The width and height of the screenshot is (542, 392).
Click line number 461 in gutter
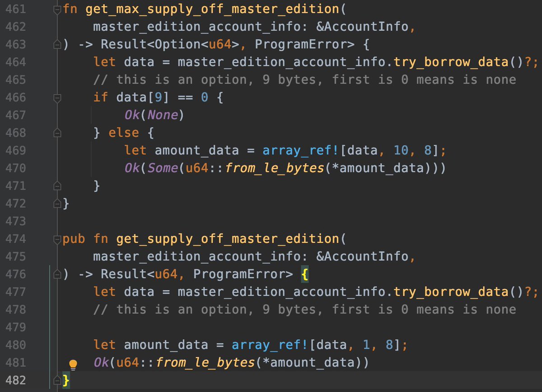tap(16, 9)
